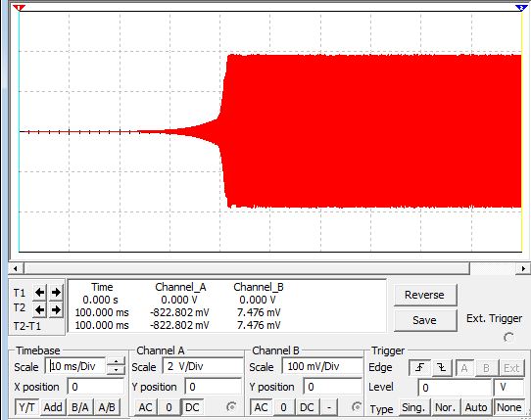Set trigger type to Nor.
The width and height of the screenshot is (531, 420).
pos(446,407)
